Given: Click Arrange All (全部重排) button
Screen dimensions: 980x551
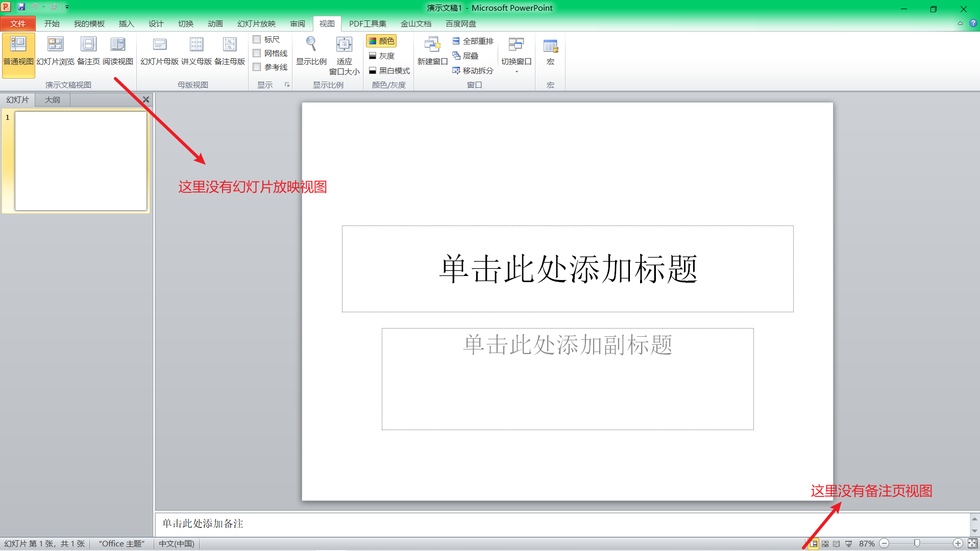Looking at the screenshot, I should (473, 41).
